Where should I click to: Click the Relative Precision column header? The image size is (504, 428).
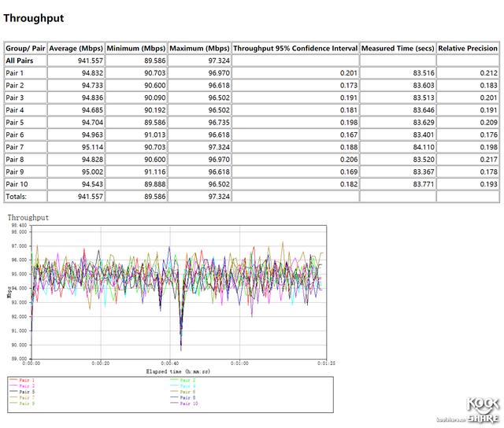[468, 48]
